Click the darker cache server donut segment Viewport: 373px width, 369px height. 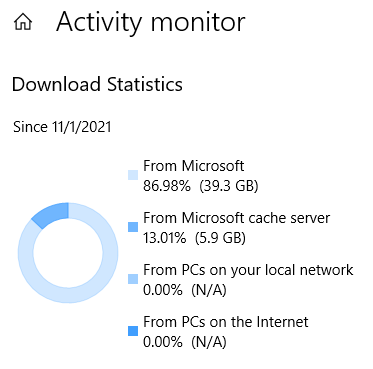coord(52,213)
